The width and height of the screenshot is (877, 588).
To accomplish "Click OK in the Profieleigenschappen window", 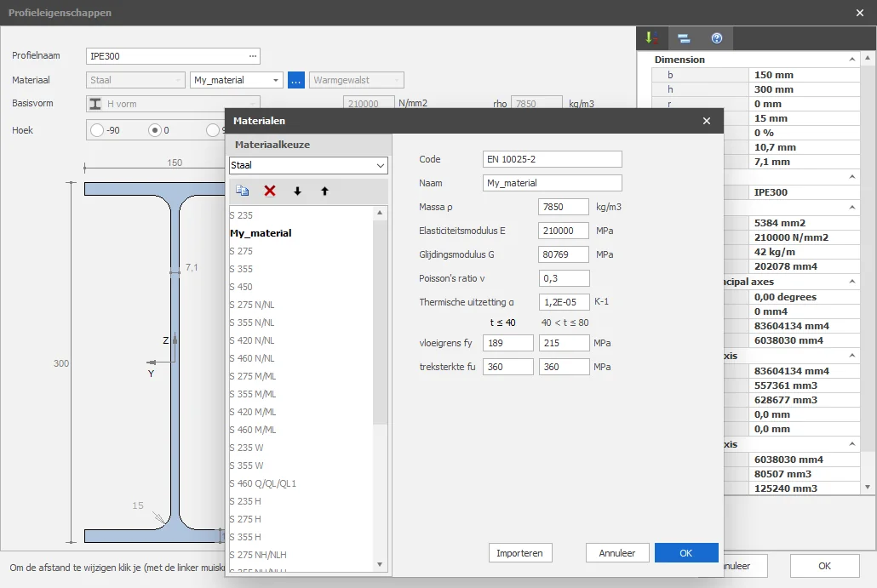I will (x=824, y=566).
